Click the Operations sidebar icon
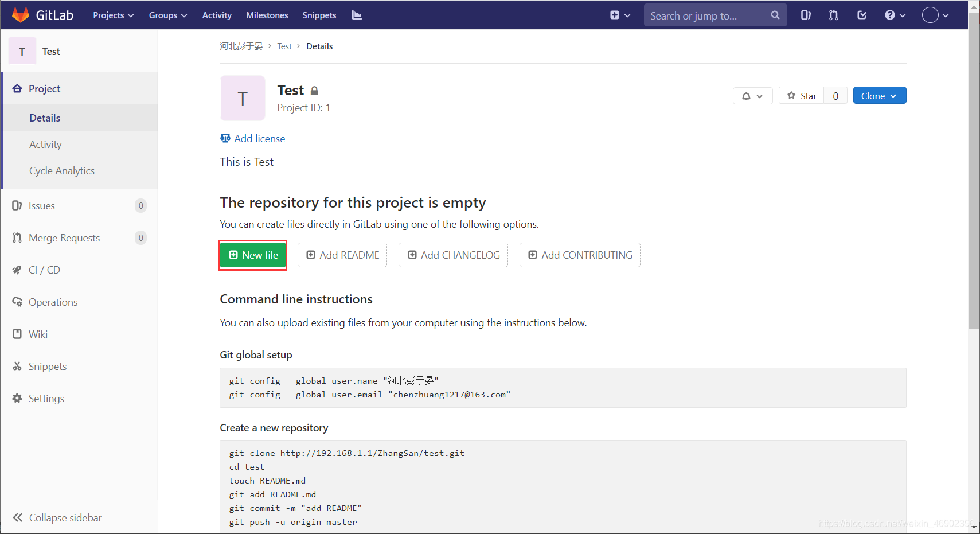This screenshot has width=980, height=534. tap(17, 302)
